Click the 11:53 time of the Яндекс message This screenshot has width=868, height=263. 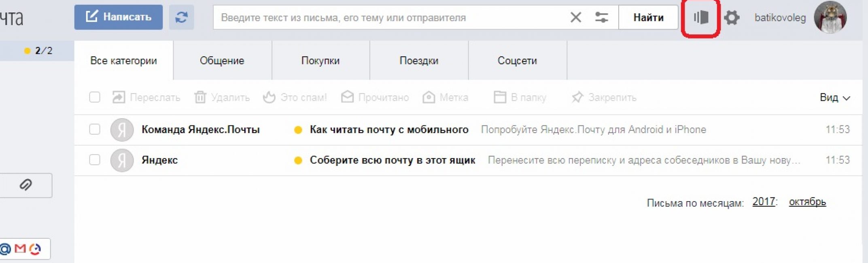point(838,160)
